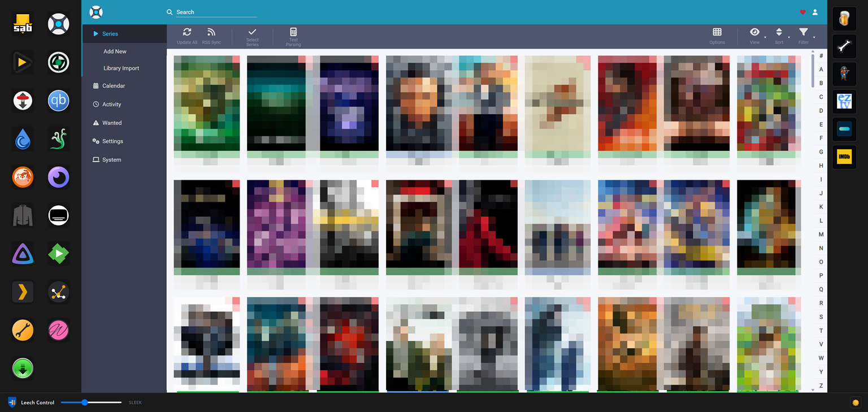Open the red down-arrow Transmission icon
This screenshot has width=868, height=412.
click(23, 101)
